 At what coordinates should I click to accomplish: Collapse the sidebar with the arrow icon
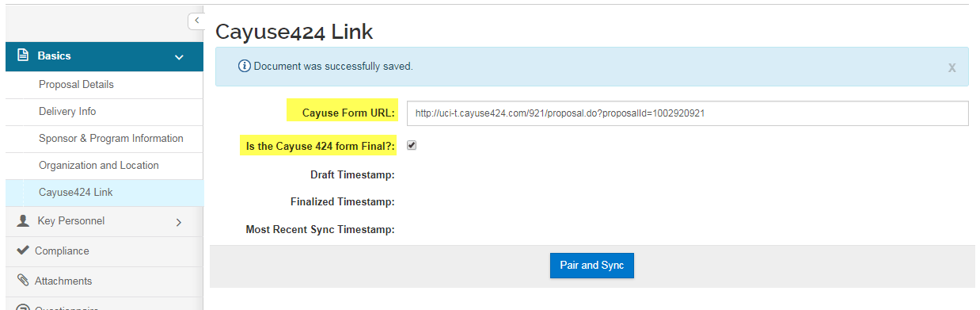coord(196,21)
